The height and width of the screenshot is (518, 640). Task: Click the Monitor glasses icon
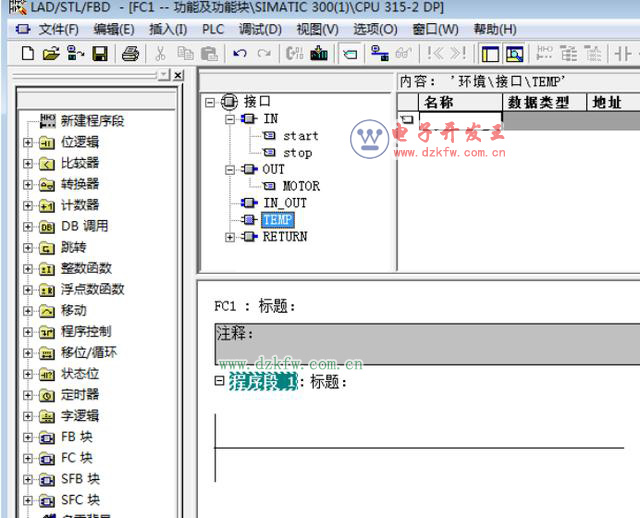coord(404,53)
